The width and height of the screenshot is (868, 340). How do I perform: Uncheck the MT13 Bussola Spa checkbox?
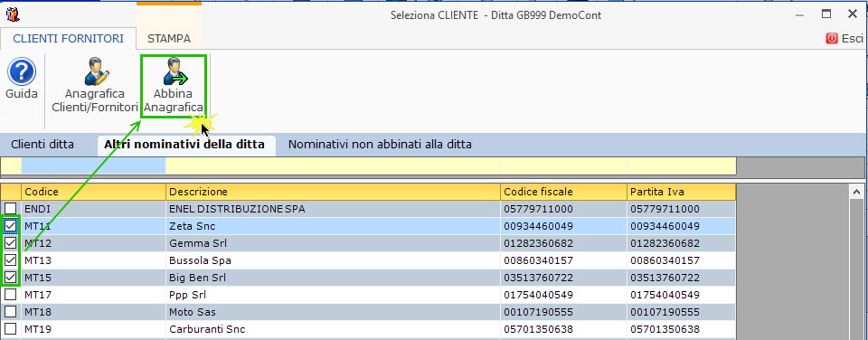click(x=11, y=260)
